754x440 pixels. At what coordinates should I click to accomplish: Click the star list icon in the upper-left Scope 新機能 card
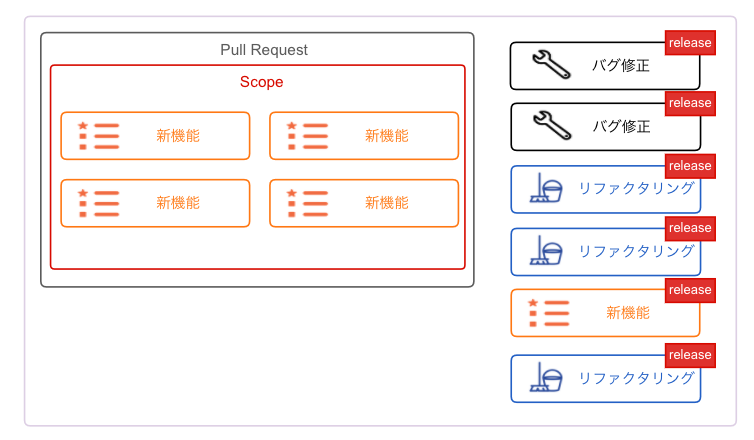pos(99,136)
